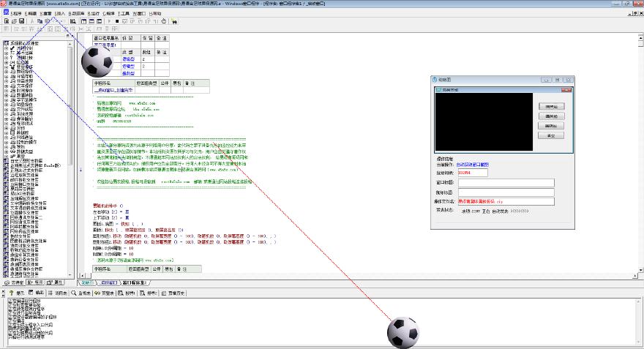This screenshot has width=644, height=349.
Task: Open the 剪辑历史 output tab
Action: coord(173,293)
